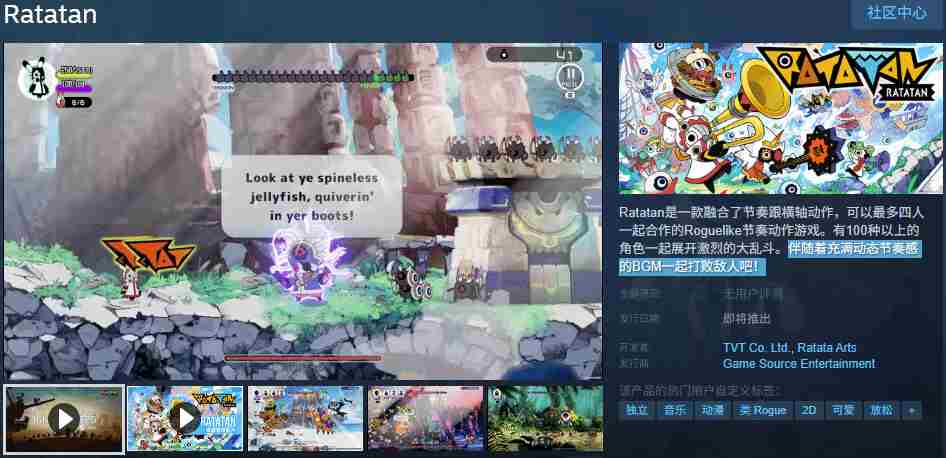Click the 动漫 tag
Image resolution: width=946 pixels, height=458 pixels.
713,410
